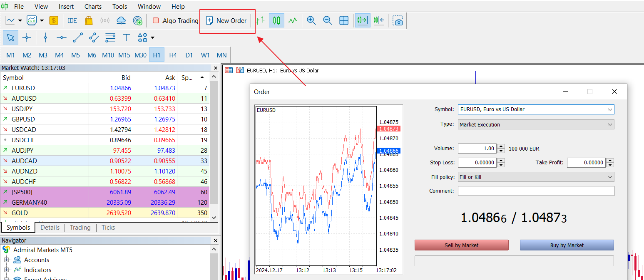Switch timeframe to H4
The width and height of the screenshot is (644, 280).
click(173, 55)
